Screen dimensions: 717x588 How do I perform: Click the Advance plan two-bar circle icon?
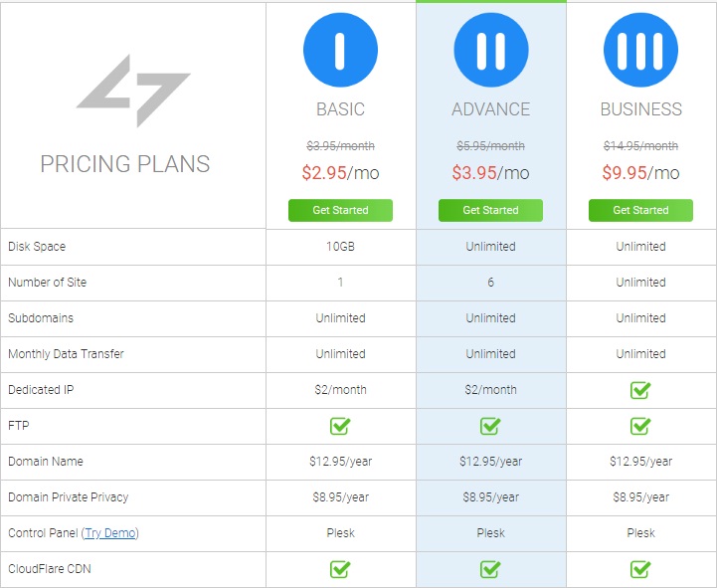click(491, 50)
